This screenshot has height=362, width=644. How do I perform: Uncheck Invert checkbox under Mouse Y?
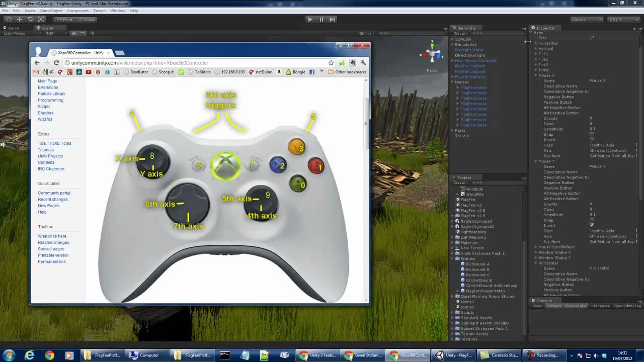(592, 226)
